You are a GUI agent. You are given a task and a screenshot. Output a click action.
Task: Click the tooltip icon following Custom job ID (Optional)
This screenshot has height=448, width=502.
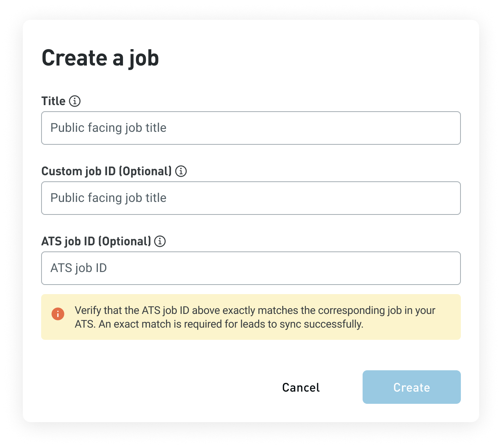[x=181, y=171]
